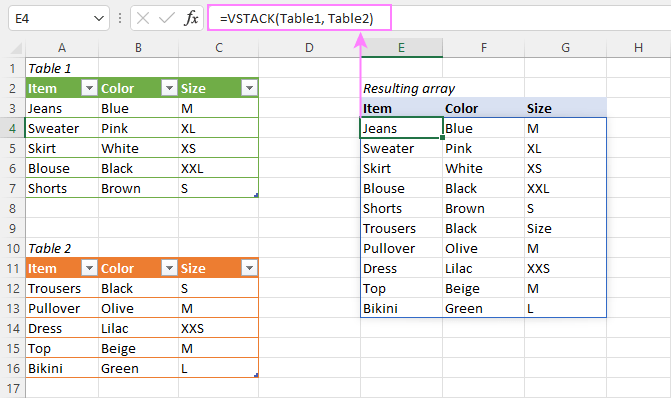Viewport: 671px width, 398px height.
Task: Select 'Green' cell in Table 2
Action: (138, 368)
